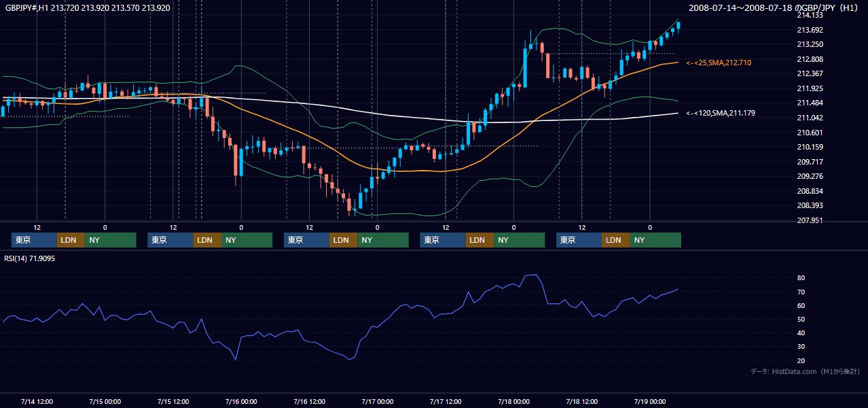Click RSI scale value 50
This screenshot has width=868, height=408.
pyautogui.click(x=801, y=319)
